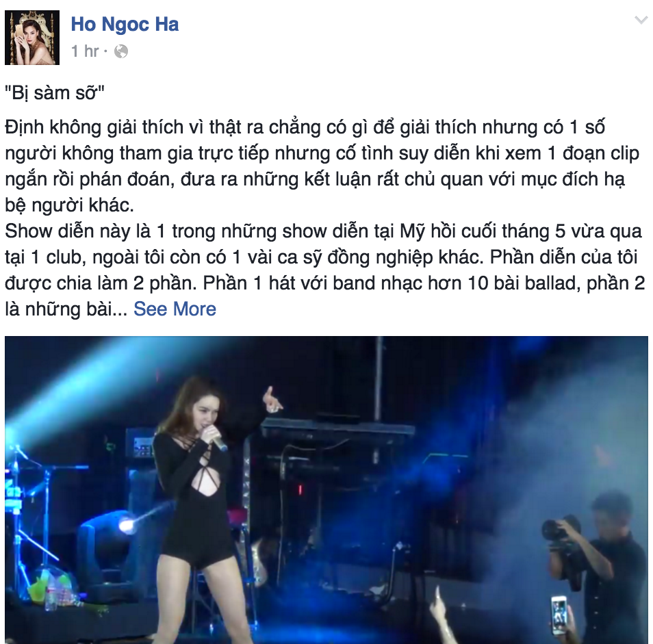Screen dimensions: 653x644
Task: Click the stage spotlight in the photo
Action: tap(125, 526)
